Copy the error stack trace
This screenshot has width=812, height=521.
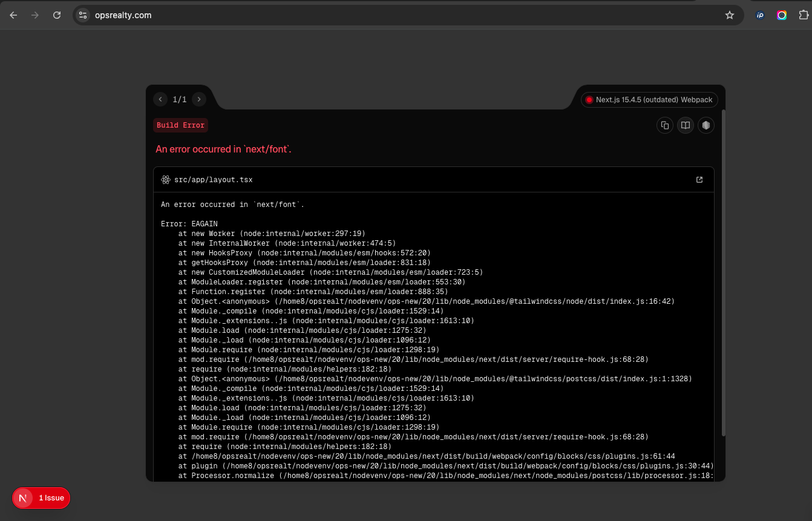[665, 125]
